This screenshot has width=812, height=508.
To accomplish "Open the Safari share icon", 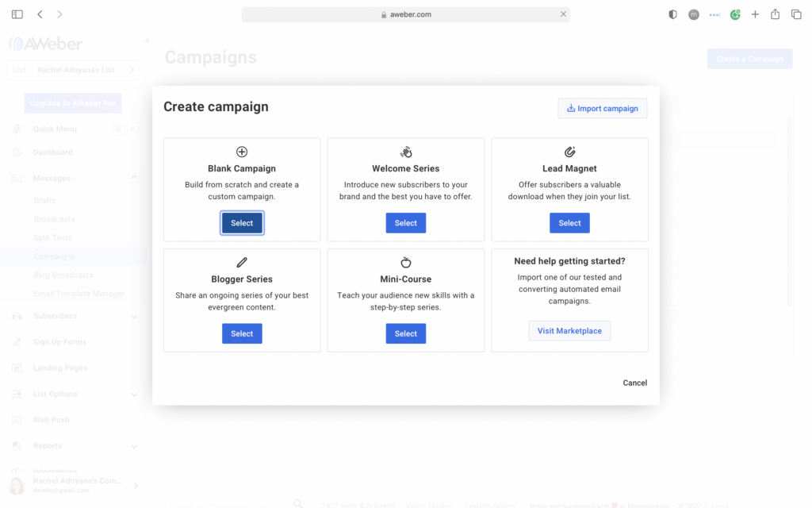I will pyautogui.click(x=776, y=14).
